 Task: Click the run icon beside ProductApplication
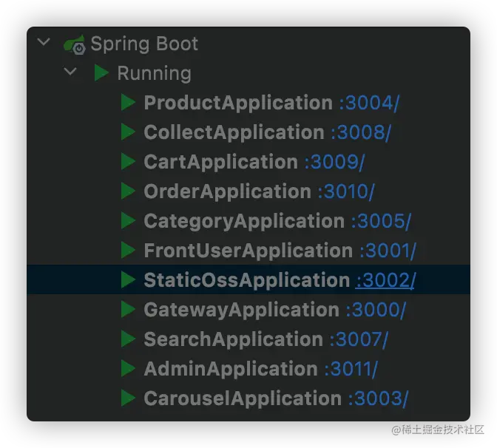[128, 102]
